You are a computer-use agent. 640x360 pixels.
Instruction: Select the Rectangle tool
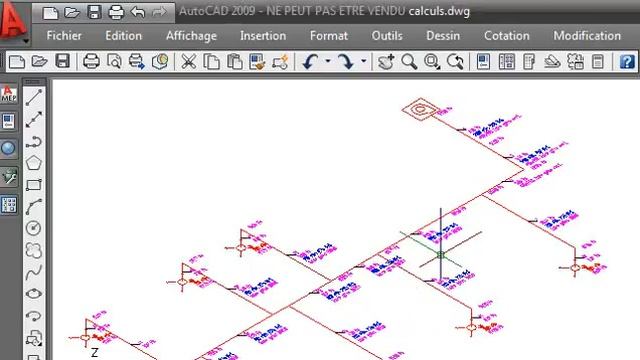tap(34, 185)
